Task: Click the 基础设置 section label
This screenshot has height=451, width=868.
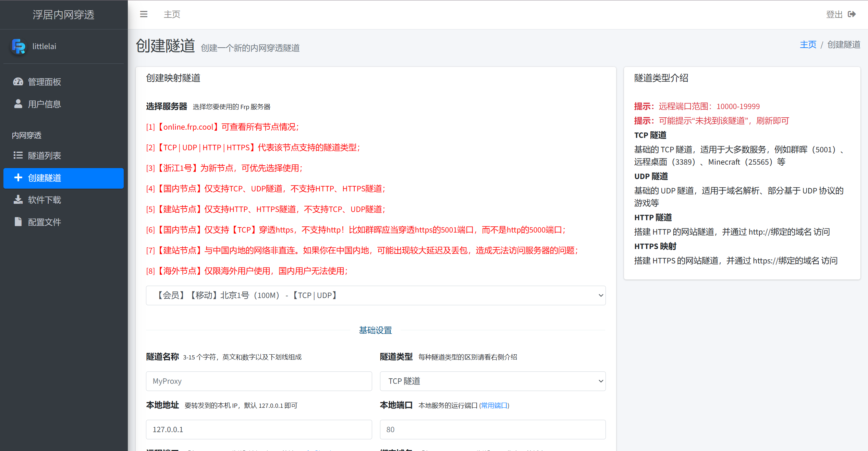Action: tap(375, 330)
